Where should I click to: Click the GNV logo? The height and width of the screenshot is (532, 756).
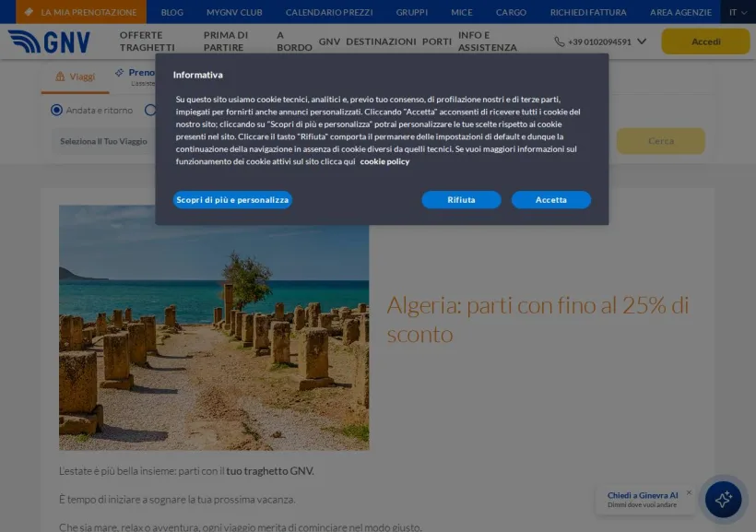pyautogui.click(x=49, y=42)
